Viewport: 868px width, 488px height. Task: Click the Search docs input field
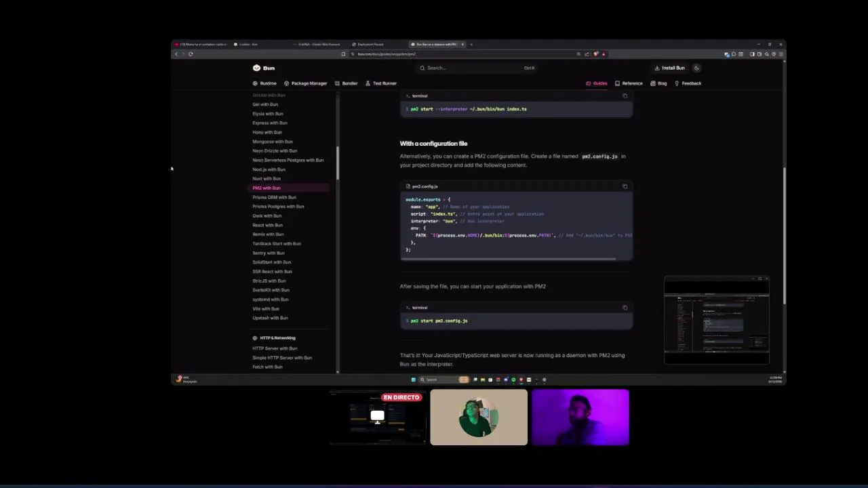[477, 68]
